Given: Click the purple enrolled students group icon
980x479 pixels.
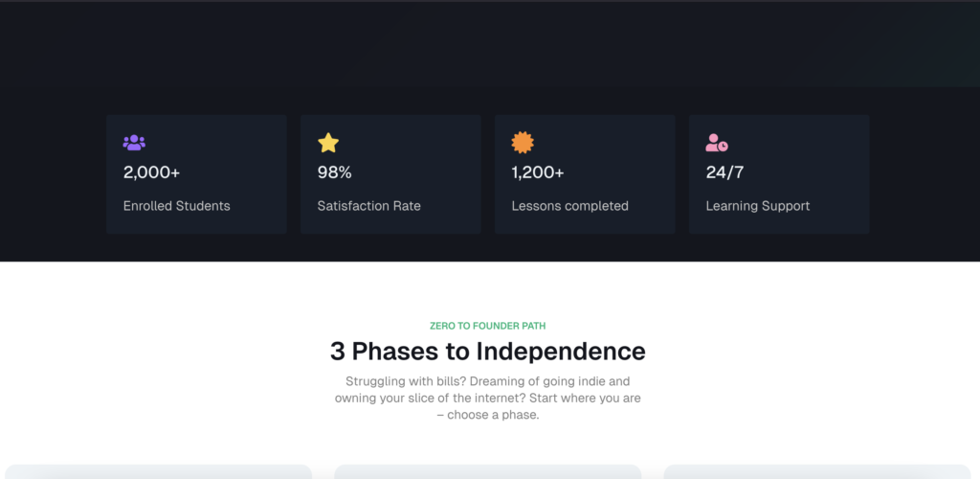Looking at the screenshot, I should tap(134, 143).
